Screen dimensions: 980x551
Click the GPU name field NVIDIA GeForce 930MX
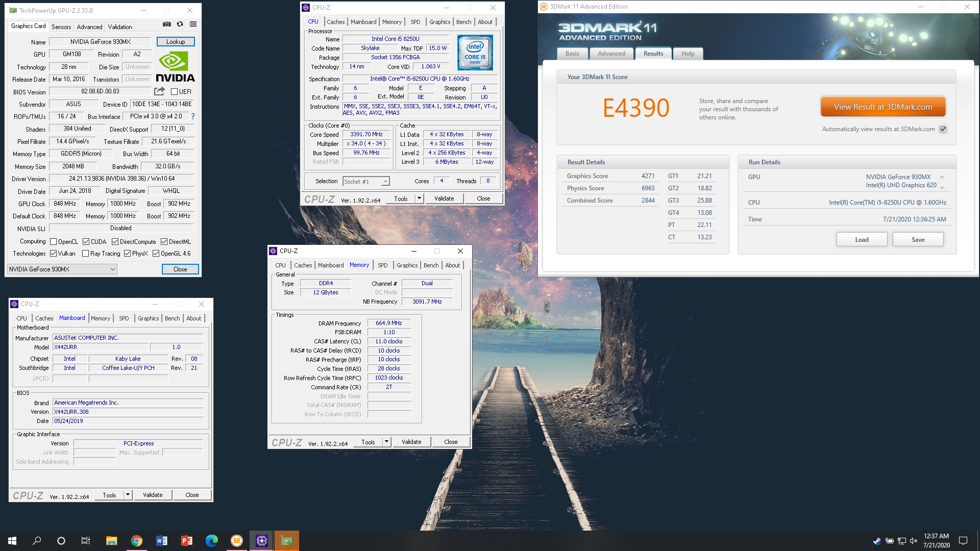(101, 42)
